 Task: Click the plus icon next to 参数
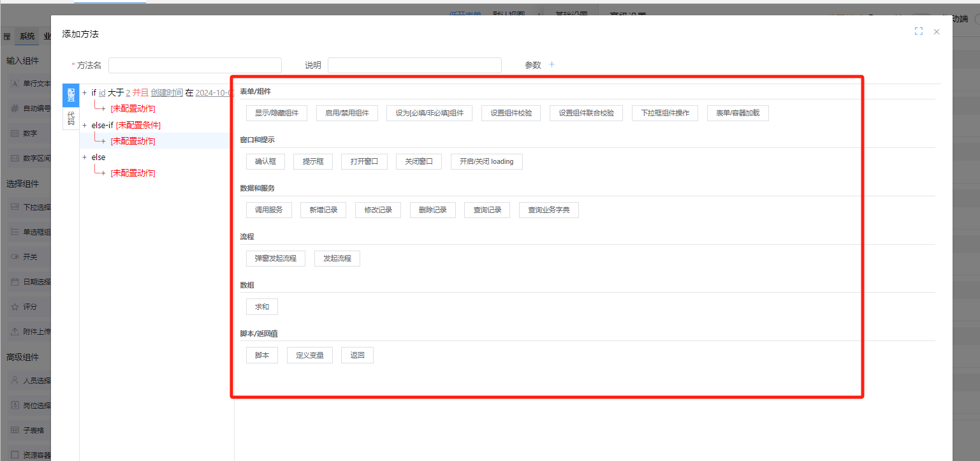click(x=552, y=64)
